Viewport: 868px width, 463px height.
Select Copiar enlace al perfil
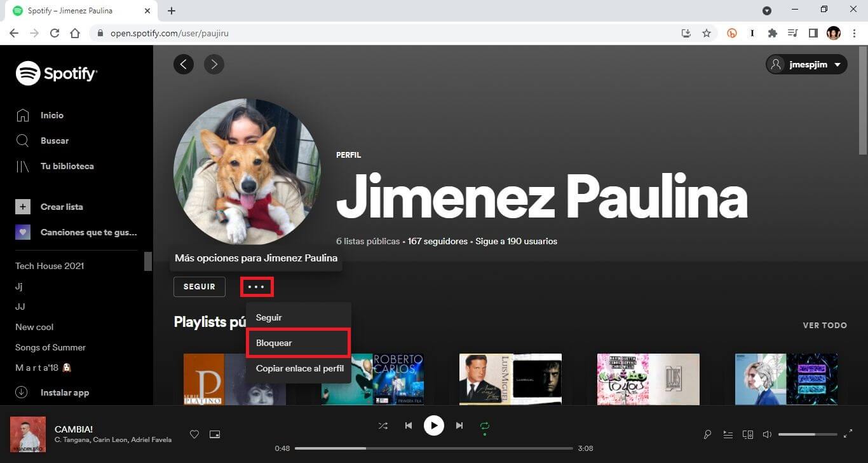pyautogui.click(x=299, y=368)
